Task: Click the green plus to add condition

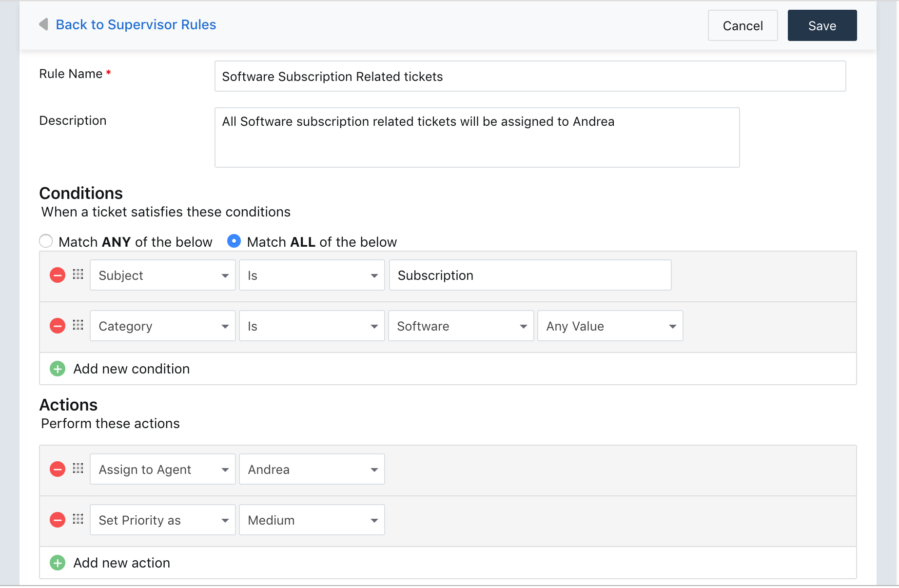Action: 58,369
